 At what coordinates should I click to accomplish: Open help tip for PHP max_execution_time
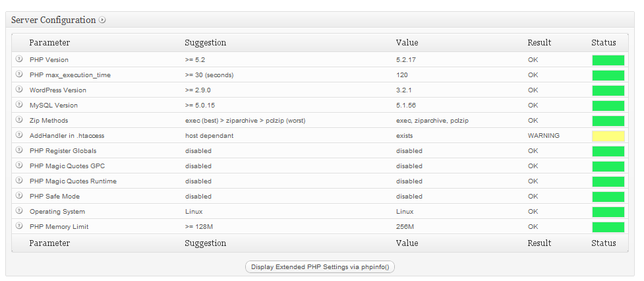(x=19, y=75)
